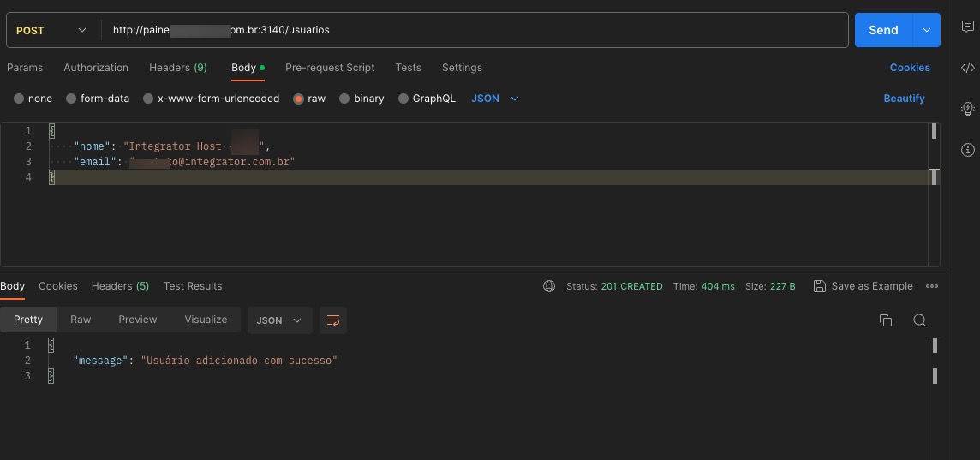Click the "message" line in response
980x460 pixels.
pyautogui.click(x=205, y=361)
